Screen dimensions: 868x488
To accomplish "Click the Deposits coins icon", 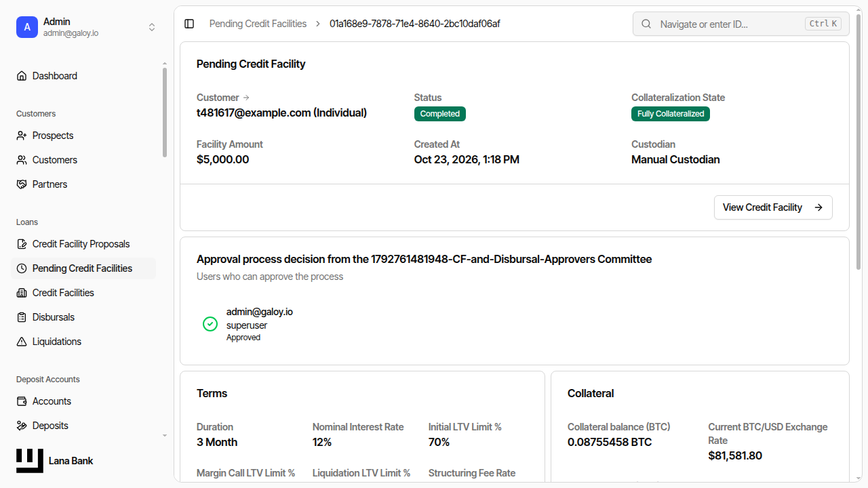I will pyautogui.click(x=22, y=426).
